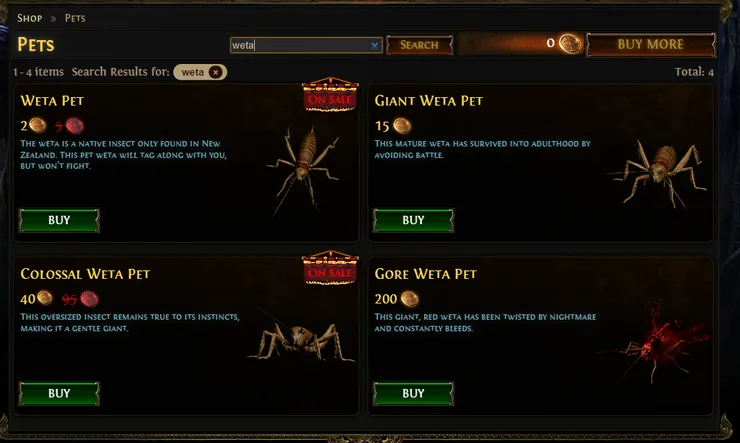Remove the 'weta' search filter tag
This screenshot has height=443, width=740.
[216, 72]
